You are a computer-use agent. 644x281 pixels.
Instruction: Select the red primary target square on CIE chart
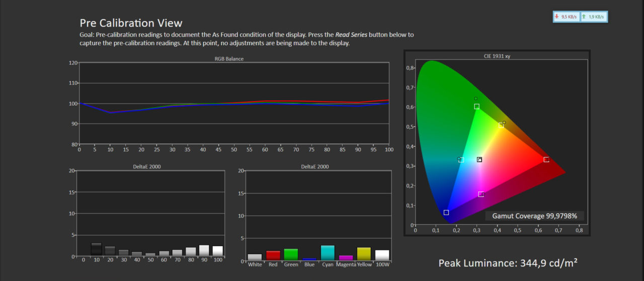pos(546,159)
